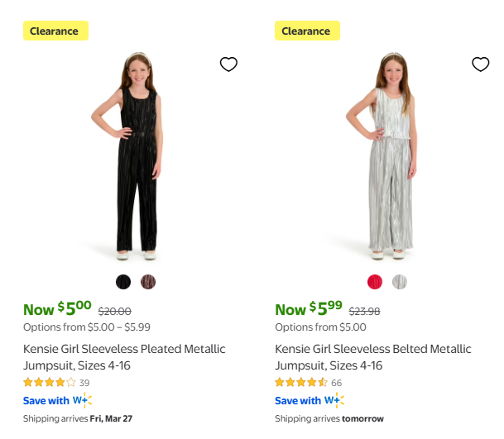504x439 pixels.
Task: Choose the red color swatch
Action: point(375,282)
